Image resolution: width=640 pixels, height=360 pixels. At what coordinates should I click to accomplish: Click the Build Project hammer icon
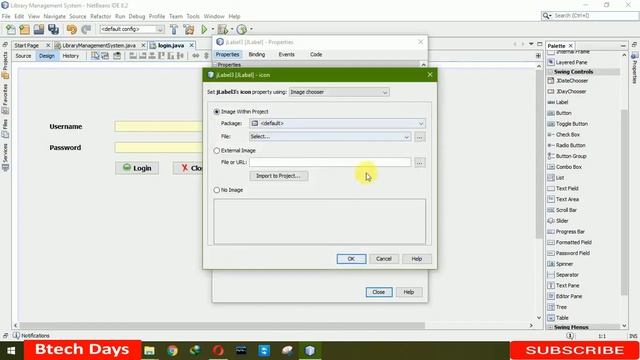[x=174, y=29]
